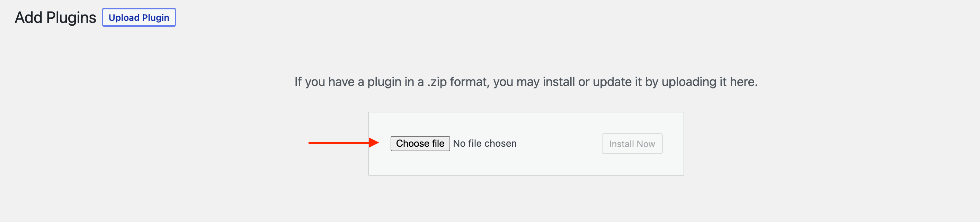Click the word "Upload" on the blue-outlined button

(x=124, y=17)
